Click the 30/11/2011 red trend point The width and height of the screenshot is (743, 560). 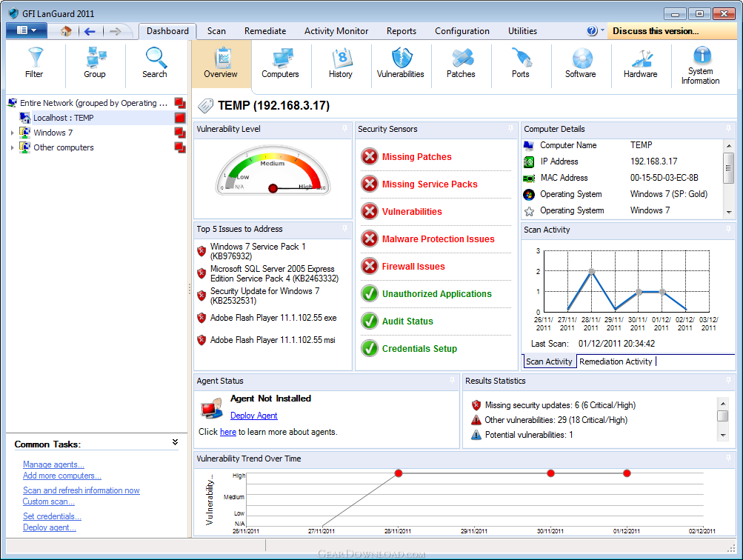[x=550, y=473]
